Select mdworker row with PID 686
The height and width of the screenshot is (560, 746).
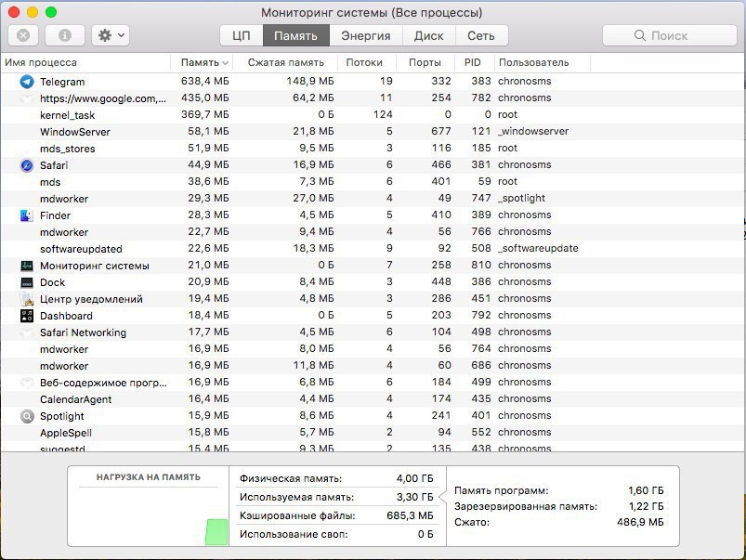pos(373,365)
